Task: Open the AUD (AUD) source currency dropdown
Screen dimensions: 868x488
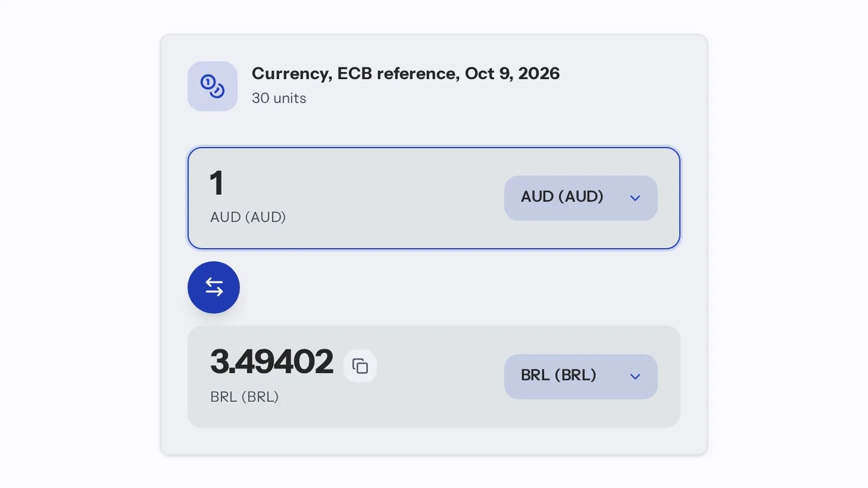Action: [x=580, y=198]
